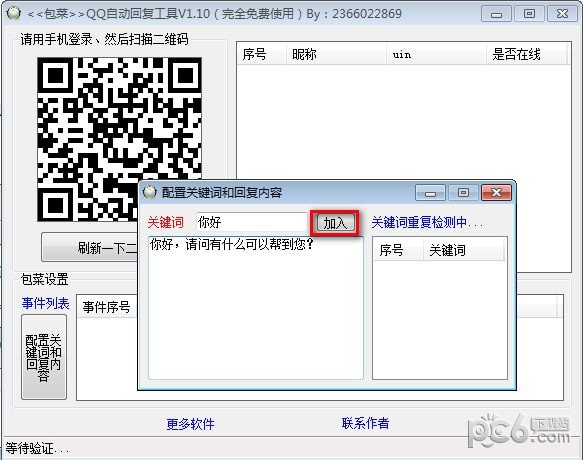The height and width of the screenshot is (460, 583).
Task: Click the 刷新一下二维码 button in main window
Action: (x=89, y=248)
